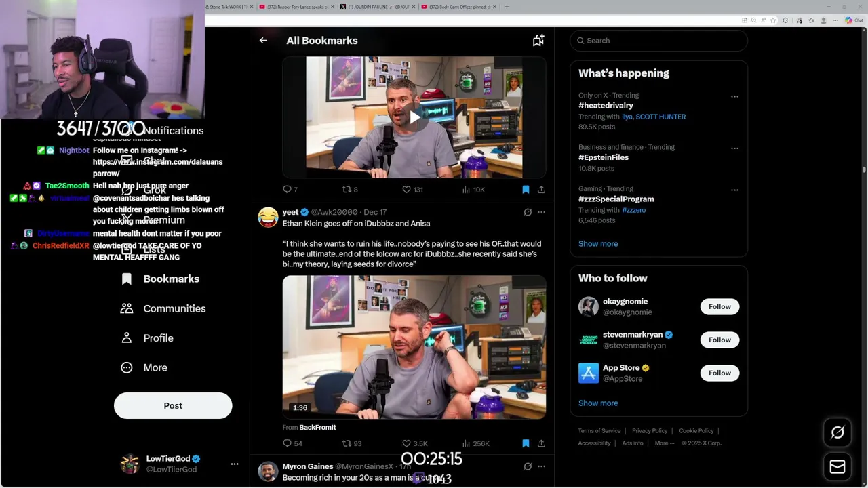Follow okaygnomie
This screenshot has height=488, width=868.
tap(719, 306)
